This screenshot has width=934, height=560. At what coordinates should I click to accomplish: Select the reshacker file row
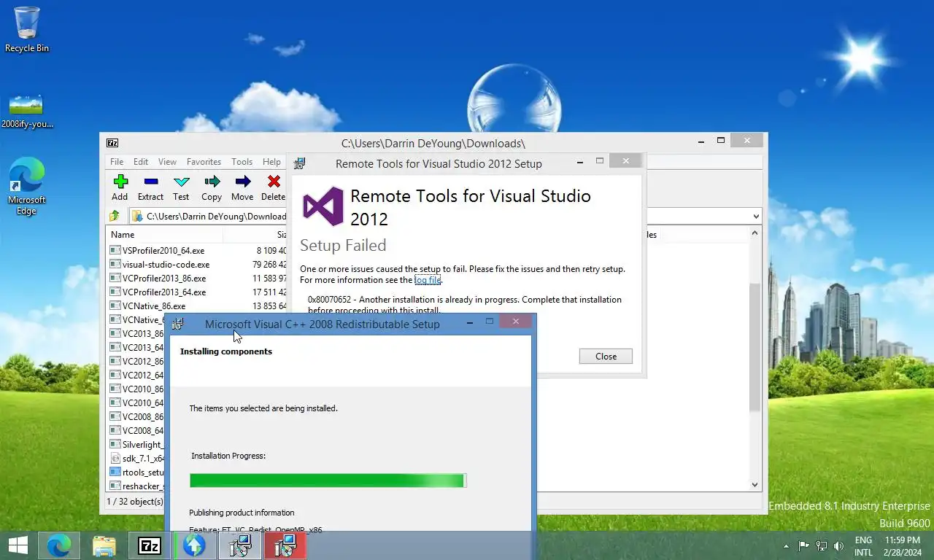click(x=136, y=486)
